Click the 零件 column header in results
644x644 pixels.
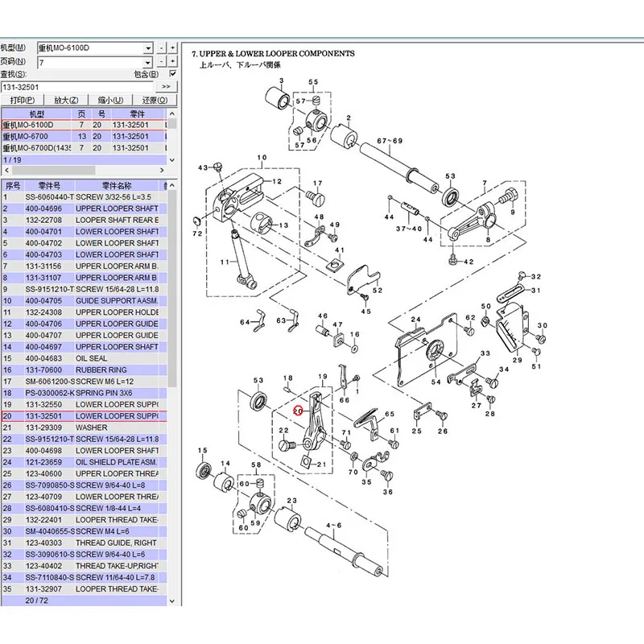(x=138, y=114)
